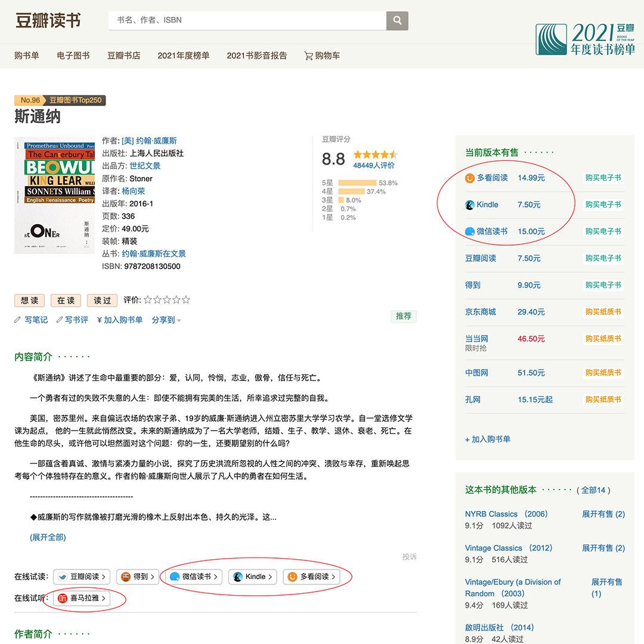Click the 5星 rating bar
Screen dimensions: 644x644
pos(357,183)
